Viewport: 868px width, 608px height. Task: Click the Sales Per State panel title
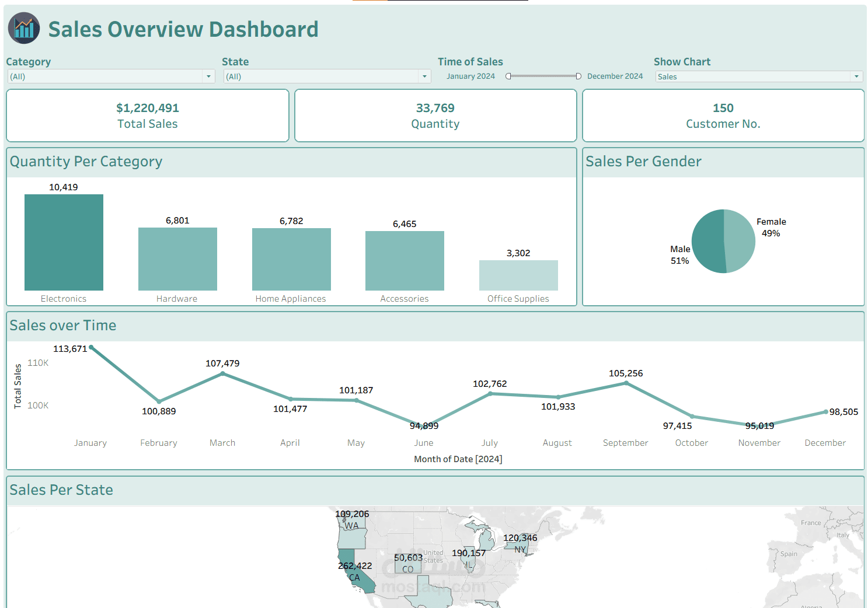(61, 490)
